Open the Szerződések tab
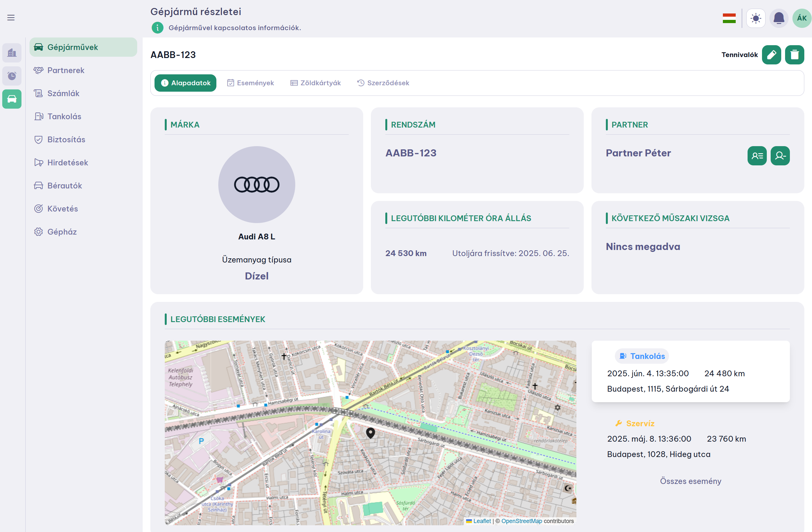The width and height of the screenshot is (812, 532). pyautogui.click(x=383, y=83)
